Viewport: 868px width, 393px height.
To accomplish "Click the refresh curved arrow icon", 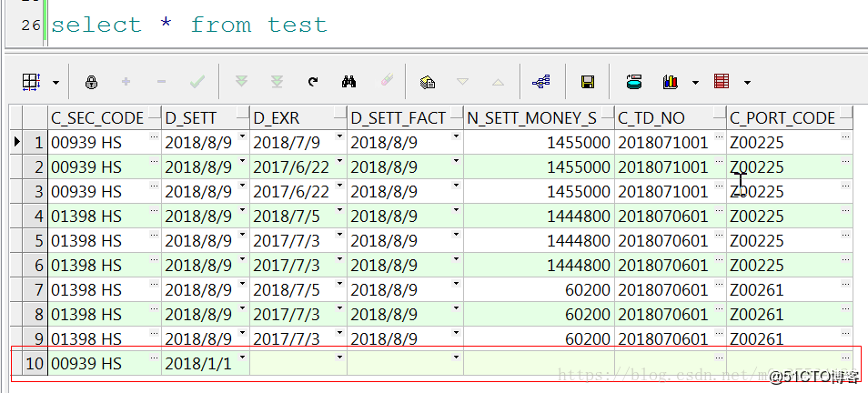I will click(313, 82).
